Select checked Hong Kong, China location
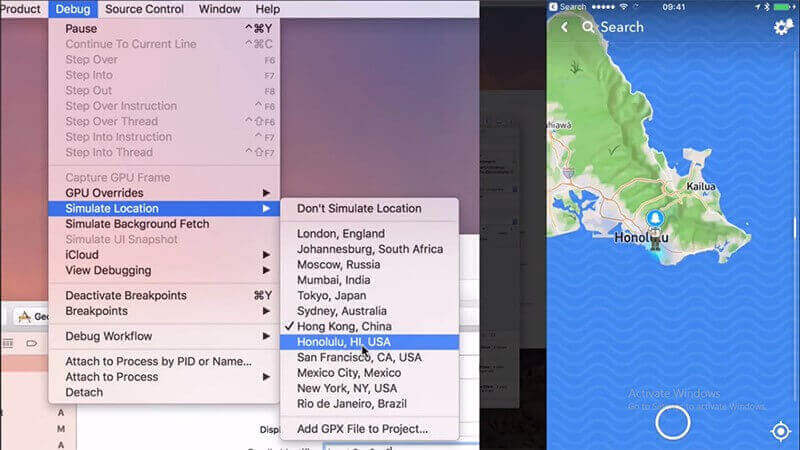The height and width of the screenshot is (450, 800). tap(343, 326)
